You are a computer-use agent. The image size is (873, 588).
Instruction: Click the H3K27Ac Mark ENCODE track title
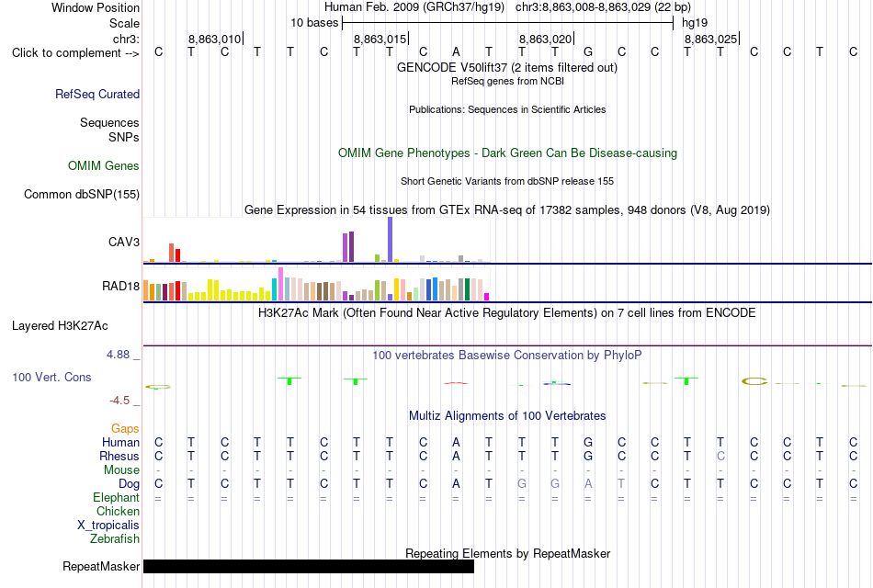point(506,313)
